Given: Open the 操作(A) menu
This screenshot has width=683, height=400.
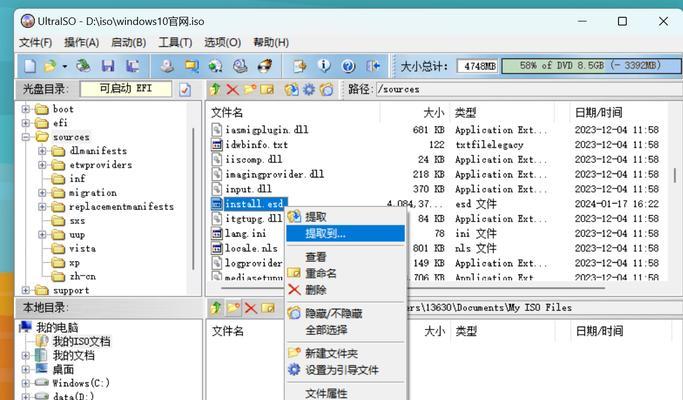Looking at the screenshot, I should [x=81, y=42].
